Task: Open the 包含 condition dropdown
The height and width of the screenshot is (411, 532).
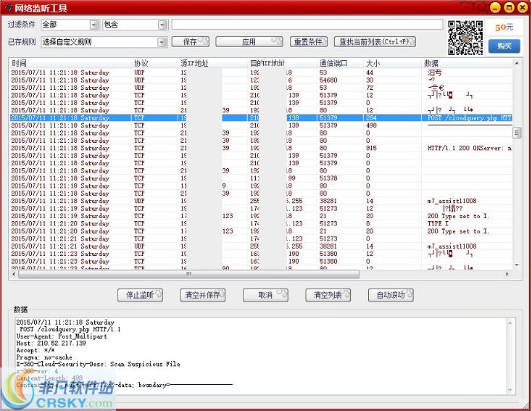Action: [x=163, y=25]
